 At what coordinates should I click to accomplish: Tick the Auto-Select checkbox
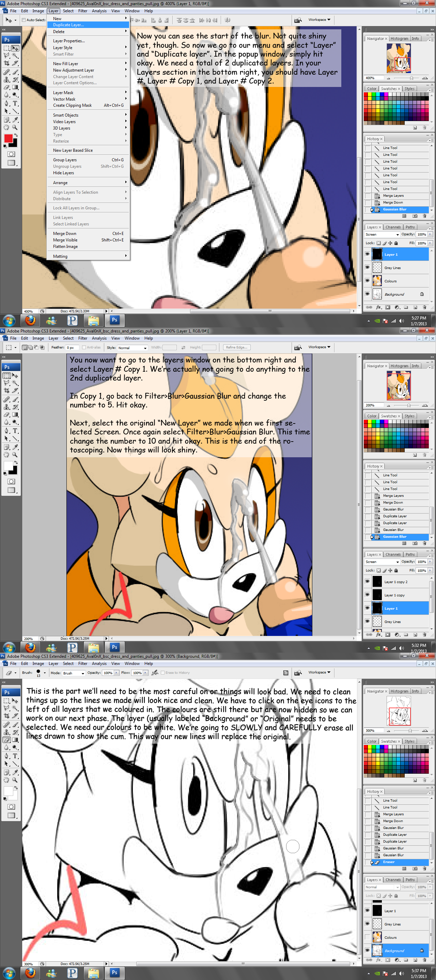tap(24, 20)
